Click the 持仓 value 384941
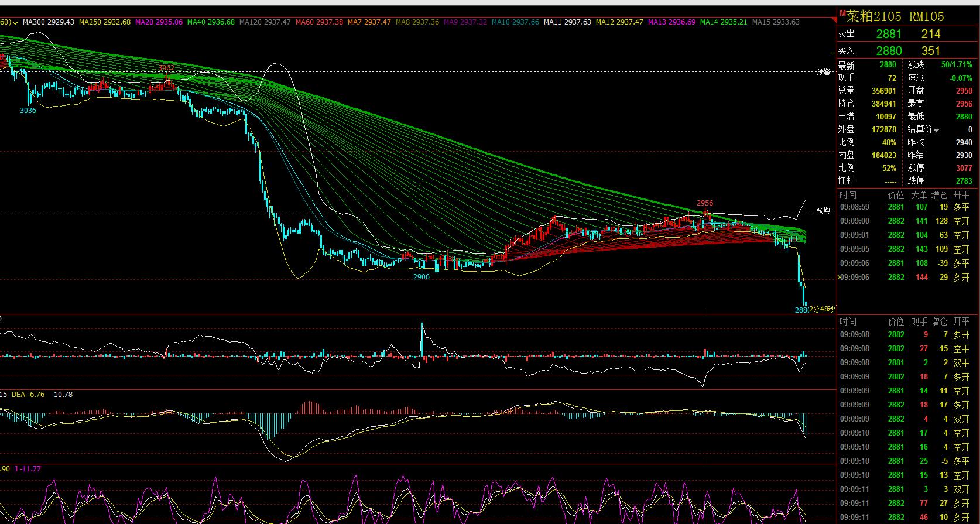980x524 pixels. [x=883, y=104]
